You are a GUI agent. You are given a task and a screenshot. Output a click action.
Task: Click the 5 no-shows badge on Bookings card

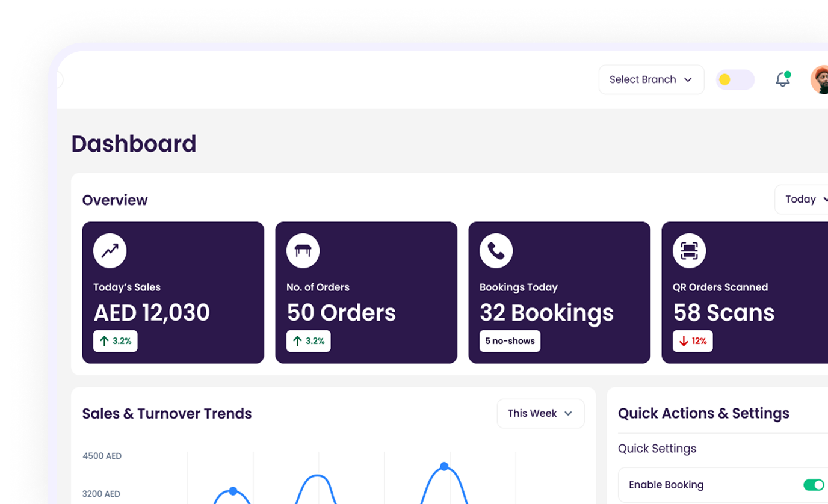(510, 340)
